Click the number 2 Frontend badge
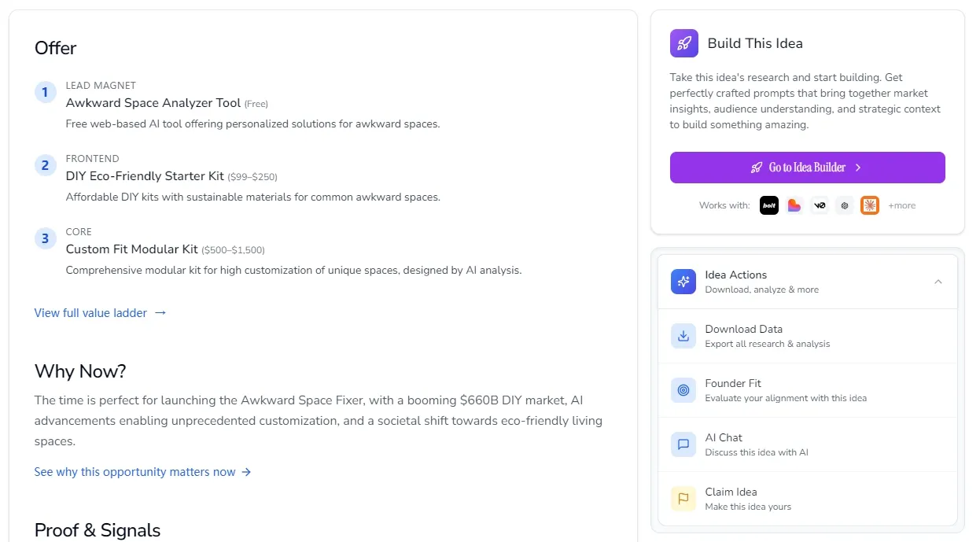The height and width of the screenshot is (542, 980). 45,165
